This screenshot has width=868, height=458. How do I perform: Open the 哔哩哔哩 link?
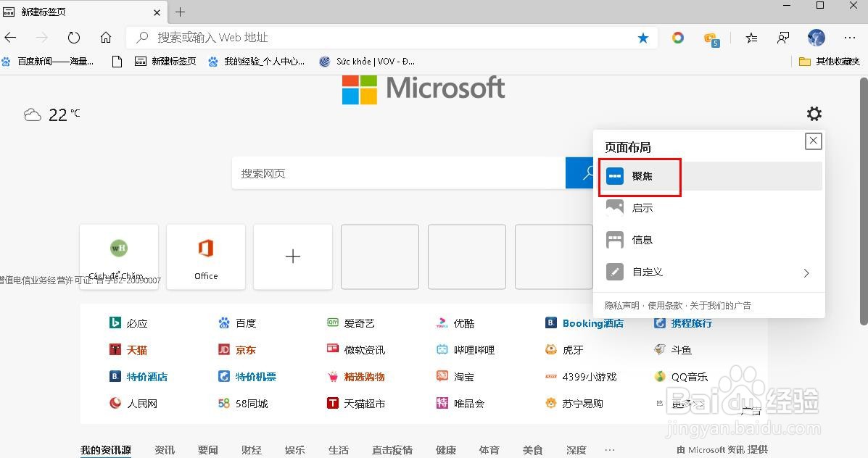466,349
